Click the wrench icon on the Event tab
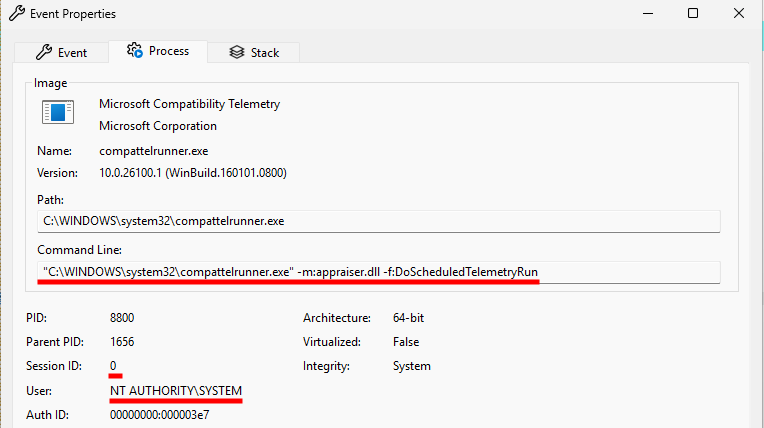This screenshot has width=764, height=428. coord(44,52)
